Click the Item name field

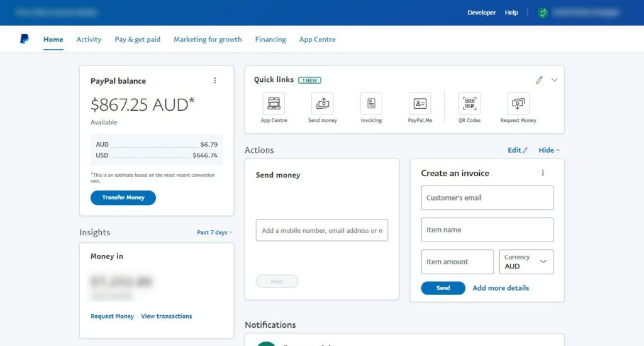tap(487, 230)
